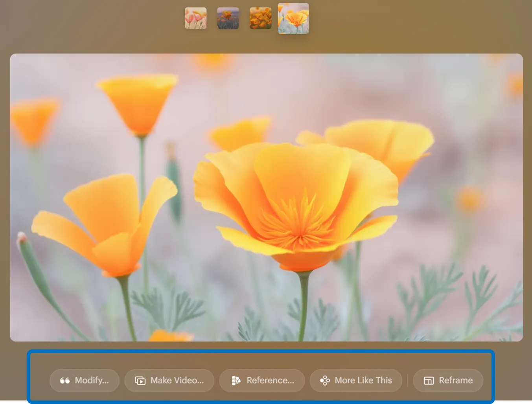Open the Modify options

point(84,380)
